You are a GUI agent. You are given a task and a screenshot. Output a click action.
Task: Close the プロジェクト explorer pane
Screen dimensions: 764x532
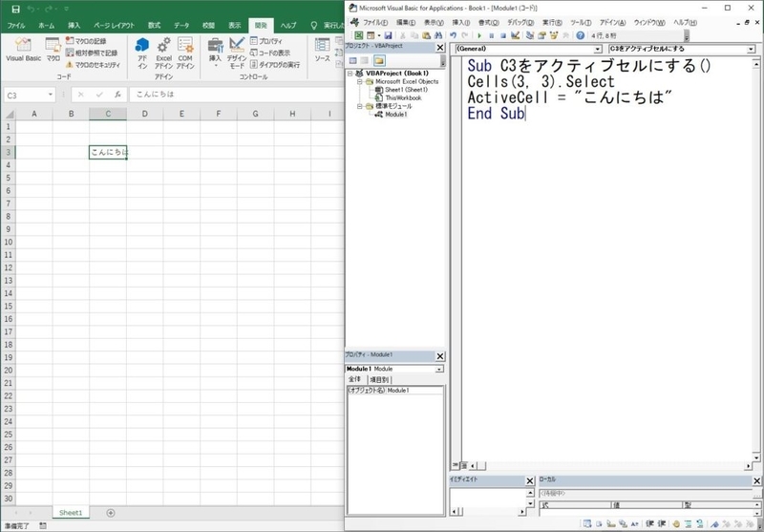[440, 47]
